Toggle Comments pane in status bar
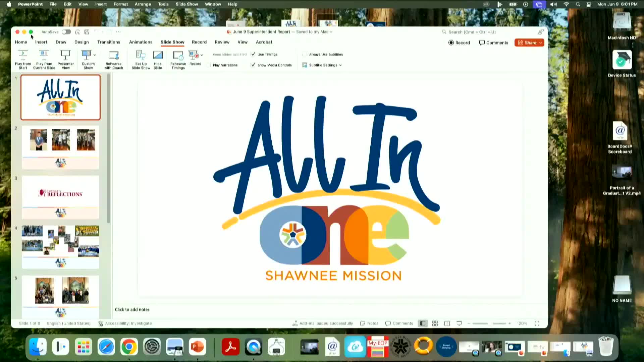The image size is (644, 362). click(x=399, y=323)
